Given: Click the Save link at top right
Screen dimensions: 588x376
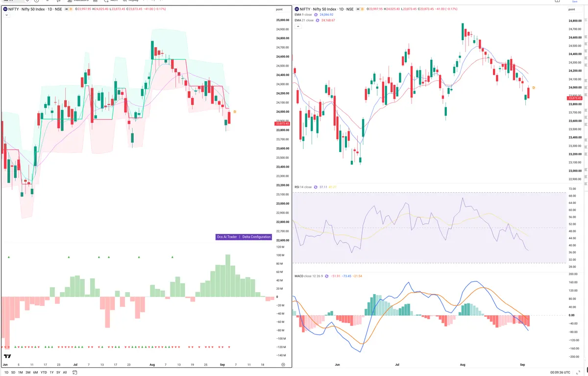Looking at the screenshot, I should (x=575, y=1).
